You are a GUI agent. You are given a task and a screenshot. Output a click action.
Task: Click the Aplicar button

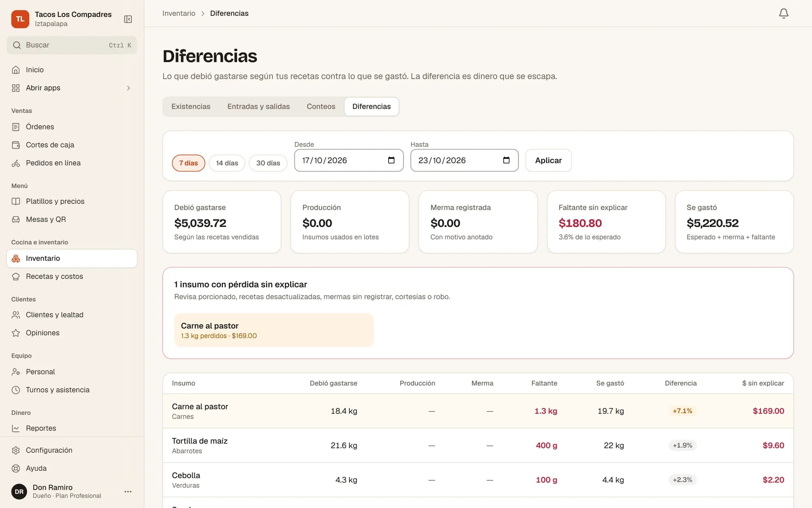[548, 160]
